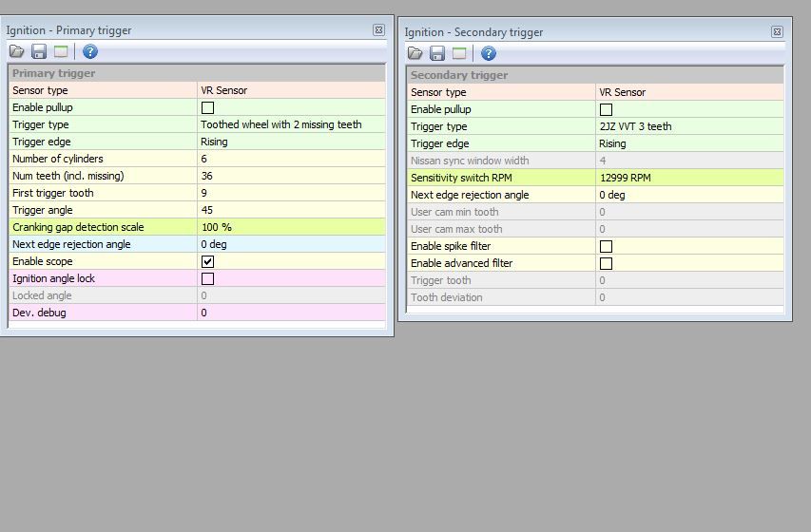The height and width of the screenshot is (532, 811).
Task: Select the 'Toothed wheel with 2 missing teeth' field
Action: coord(290,124)
